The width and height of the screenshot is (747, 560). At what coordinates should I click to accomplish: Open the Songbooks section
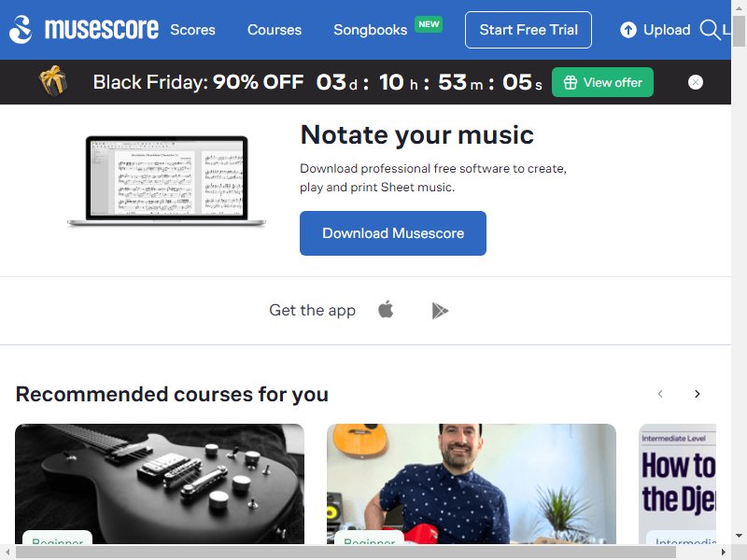point(370,30)
